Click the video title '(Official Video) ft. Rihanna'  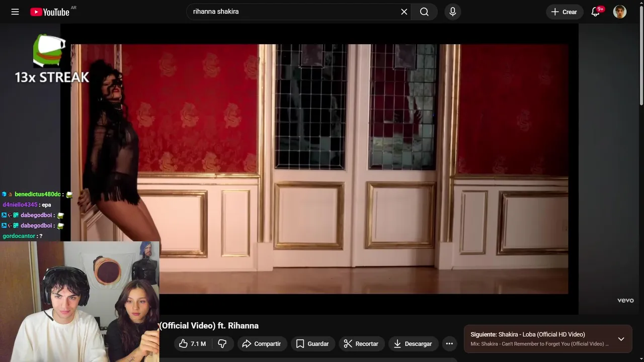click(x=209, y=326)
